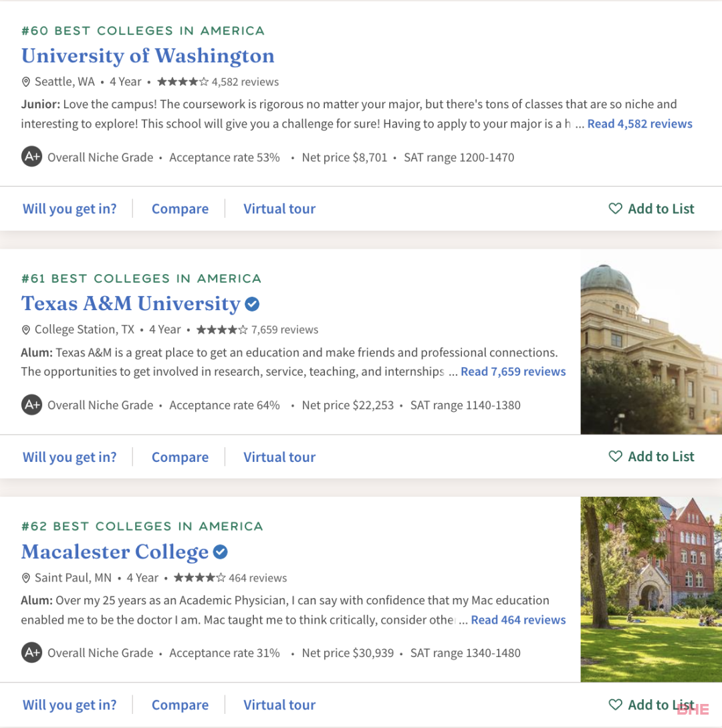Click heart icon for University of Washington
722x728 pixels.
(615, 209)
